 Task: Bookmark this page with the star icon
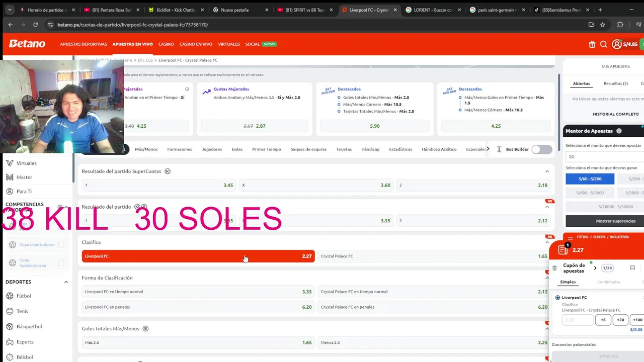click(x=603, y=25)
